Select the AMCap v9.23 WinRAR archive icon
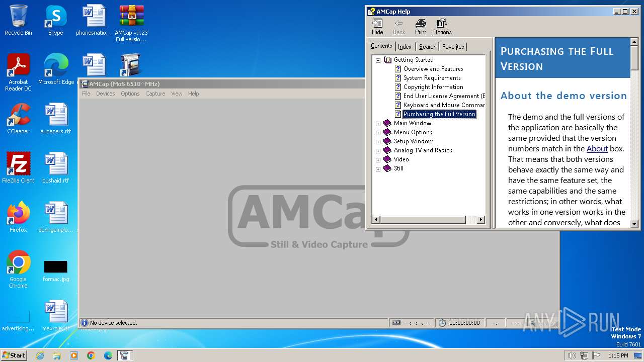 pos(131,23)
